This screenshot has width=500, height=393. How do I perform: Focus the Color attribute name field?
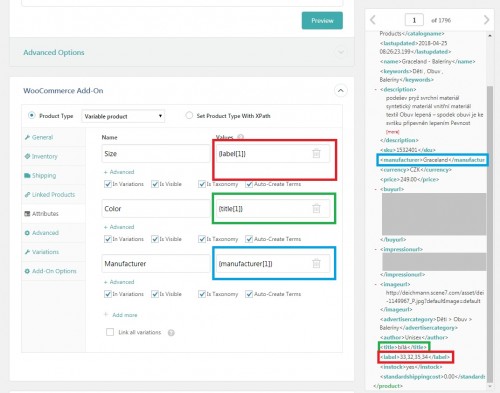[156, 209]
